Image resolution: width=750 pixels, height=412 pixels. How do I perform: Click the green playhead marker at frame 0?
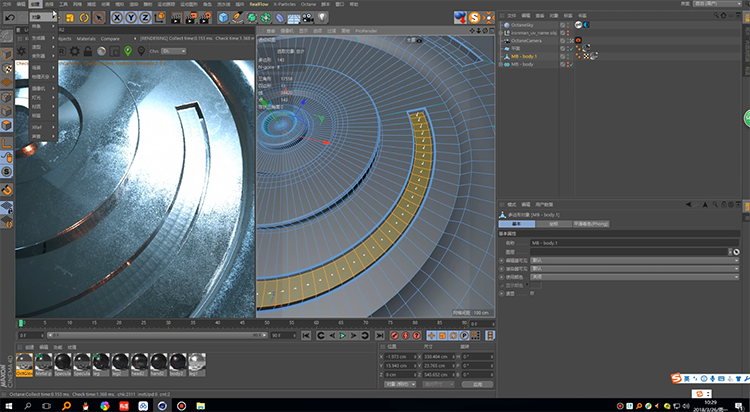[21, 323]
